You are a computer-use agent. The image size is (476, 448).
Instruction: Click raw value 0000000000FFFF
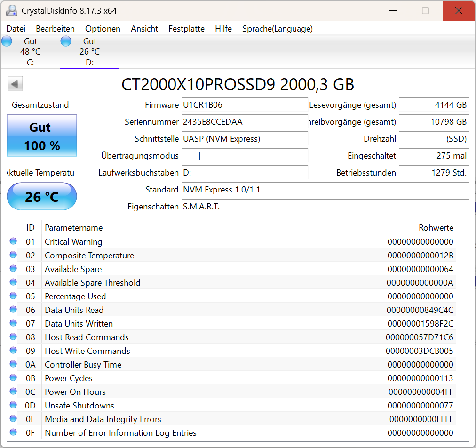pyautogui.click(x=421, y=419)
